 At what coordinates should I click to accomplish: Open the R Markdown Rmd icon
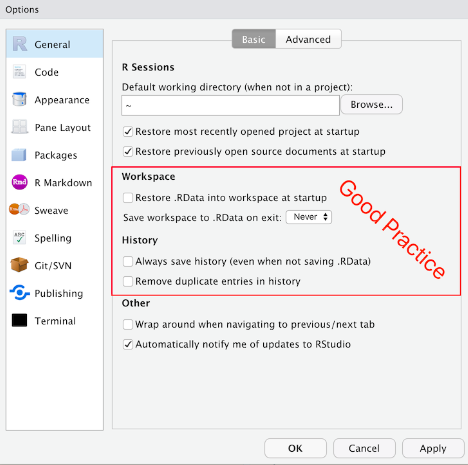[19, 182]
